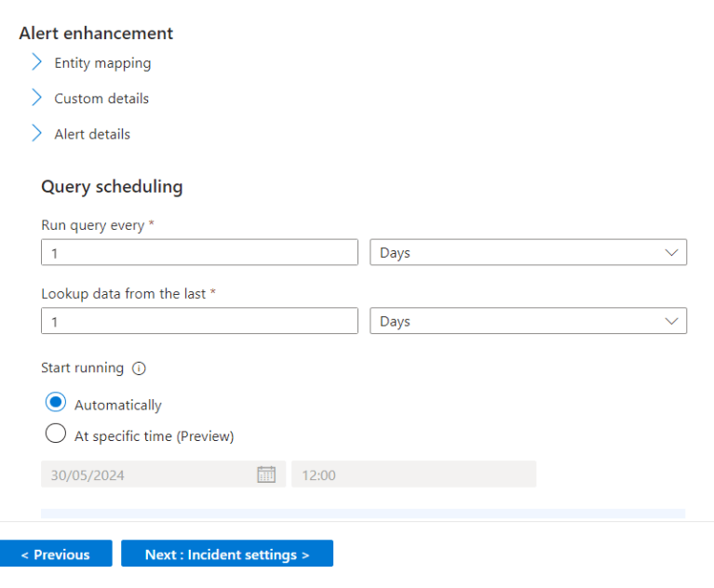This screenshot has width=714, height=588.
Task: Focus the Lookup data from the last field
Action: [199, 321]
